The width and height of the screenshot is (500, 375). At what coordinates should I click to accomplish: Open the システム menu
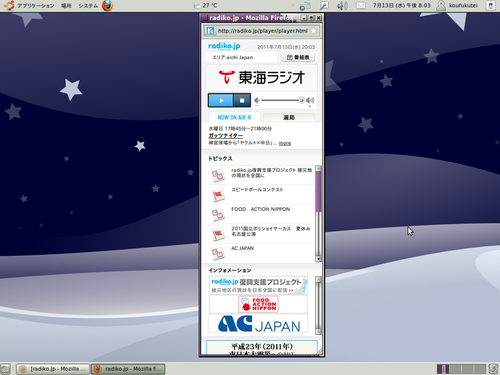click(88, 6)
